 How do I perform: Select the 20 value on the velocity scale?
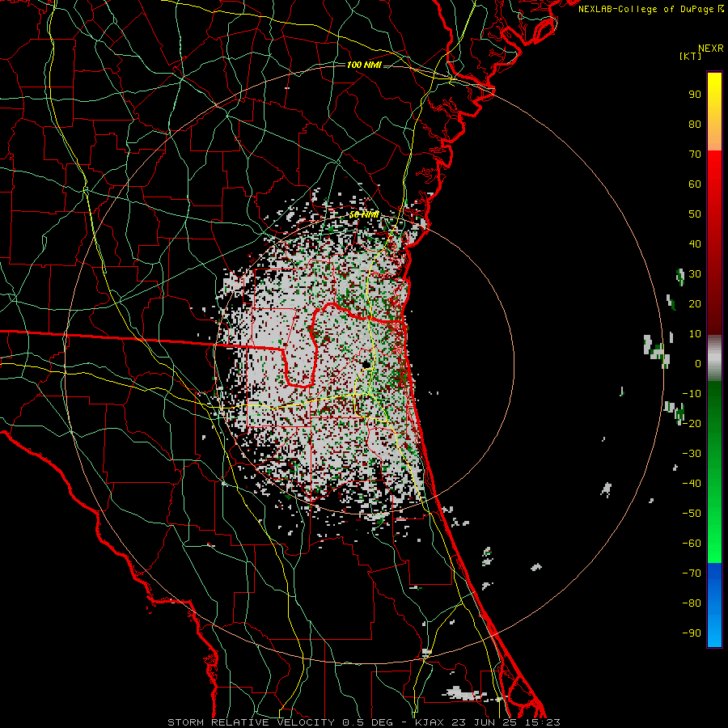coord(695,304)
